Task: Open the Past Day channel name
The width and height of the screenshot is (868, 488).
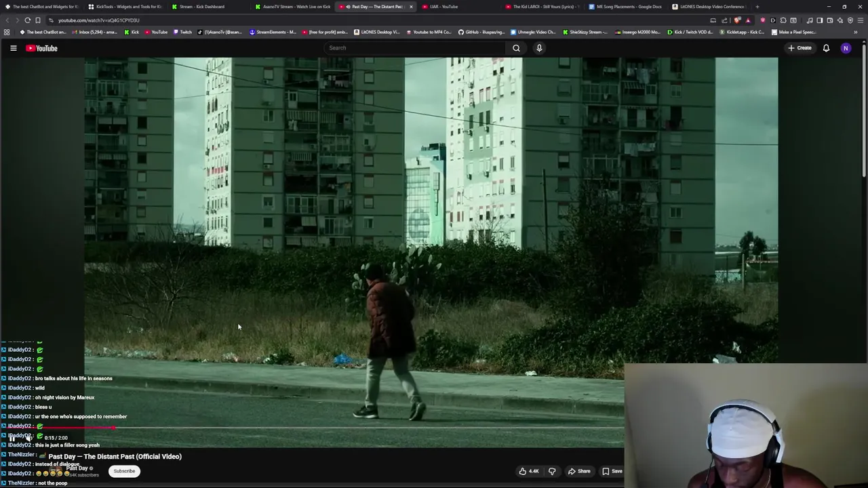Action: click(77, 468)
